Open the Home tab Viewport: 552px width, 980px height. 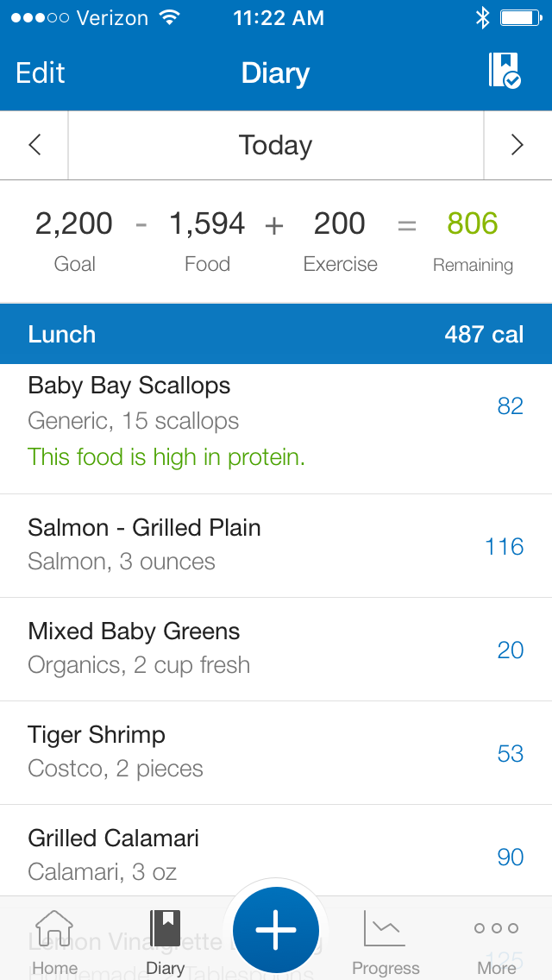[54, 940]
